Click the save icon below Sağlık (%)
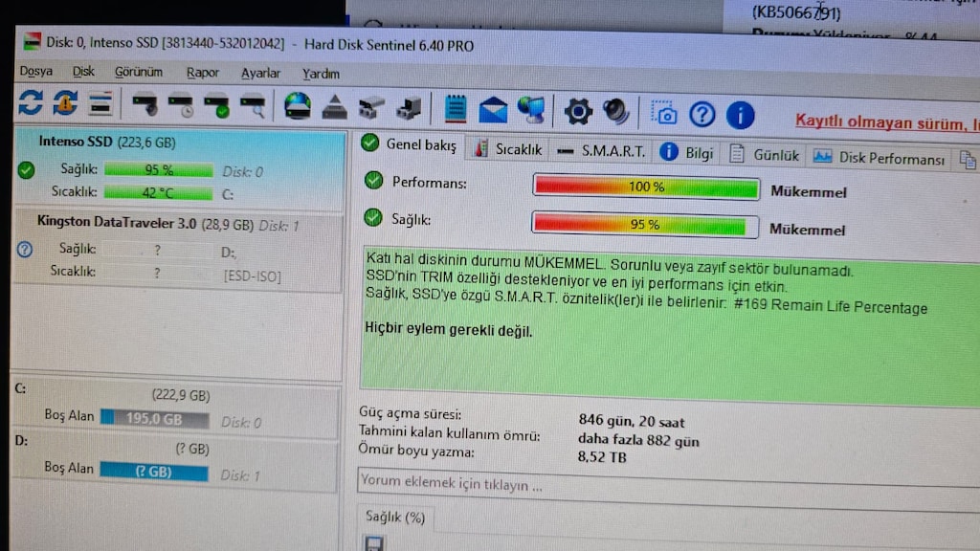The image size is (980, 551). pyautogui.click(x=374, y=543)
